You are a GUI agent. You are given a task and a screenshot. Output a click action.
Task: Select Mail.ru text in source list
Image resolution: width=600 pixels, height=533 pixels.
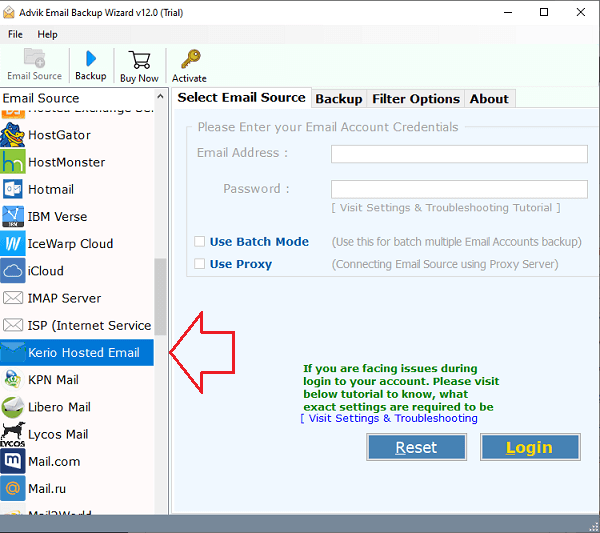[x=47, y=489]
